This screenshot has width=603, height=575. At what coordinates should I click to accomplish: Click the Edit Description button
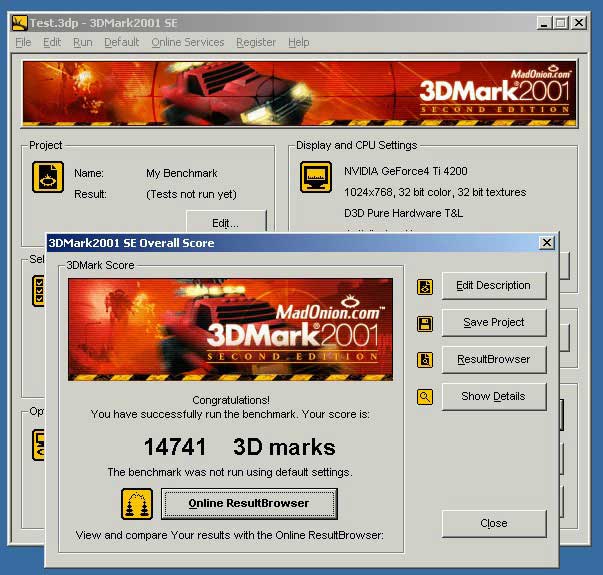tap(494, 286)
